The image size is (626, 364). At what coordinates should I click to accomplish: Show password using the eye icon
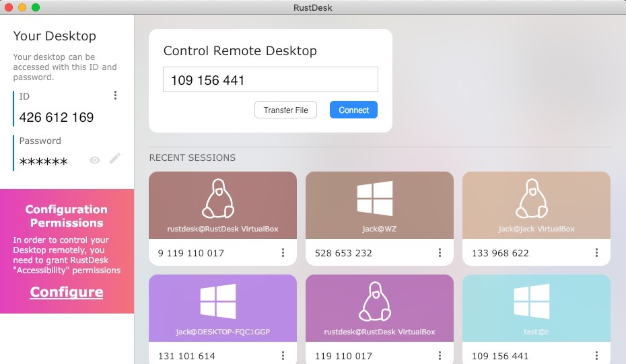pos(95,160)
